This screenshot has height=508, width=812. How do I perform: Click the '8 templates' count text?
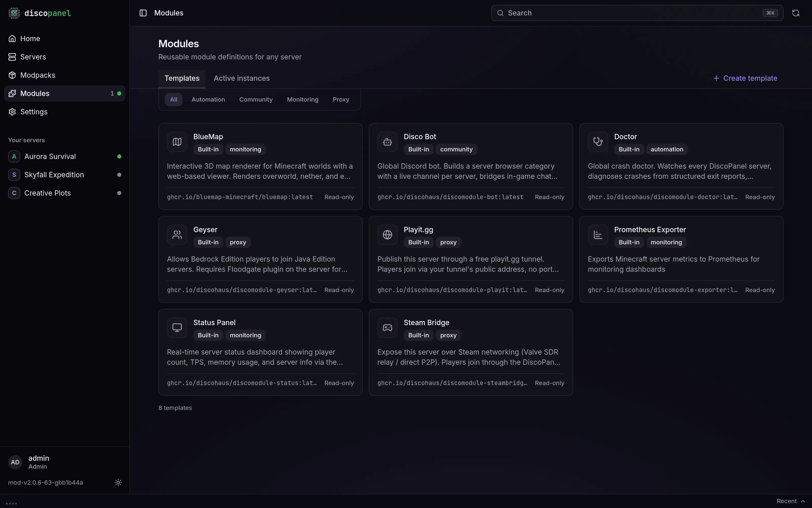[x=175, y=407]
